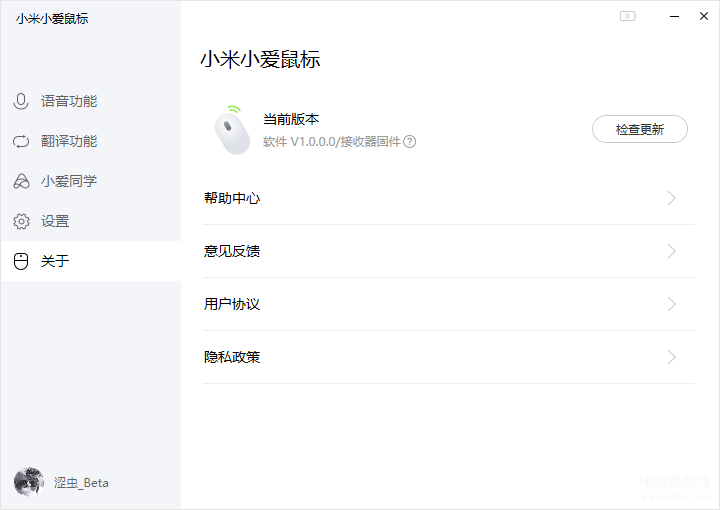Screen dimensions: 720x510
Task: Expand the 用户协议 chevron arrow
Action: [x=671, y=304]
